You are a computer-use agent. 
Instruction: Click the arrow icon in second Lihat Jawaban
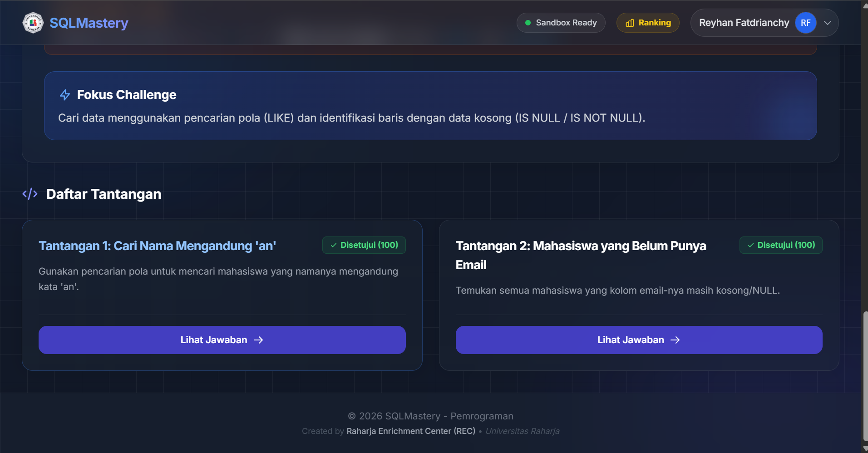[x=675, y=340]
